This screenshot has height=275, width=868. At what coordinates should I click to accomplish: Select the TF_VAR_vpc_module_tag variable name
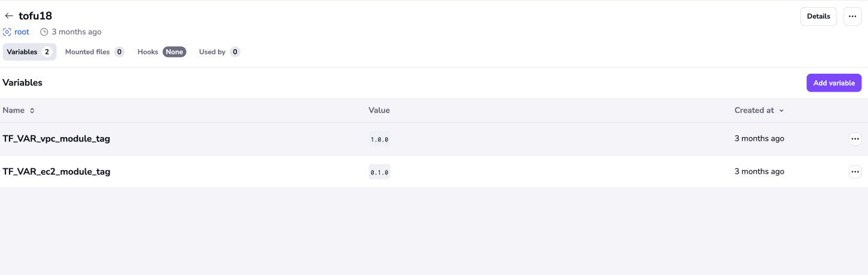click(56, 139)
